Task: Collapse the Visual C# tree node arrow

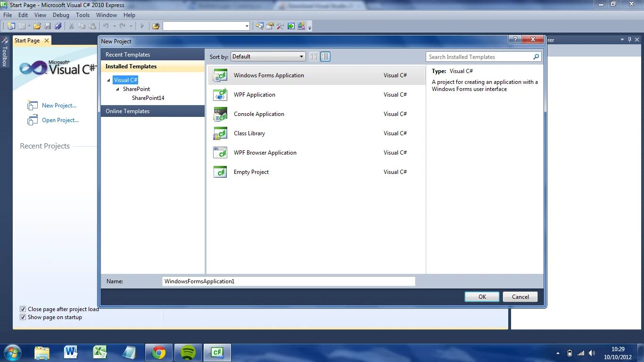Action: tap(109, 80)
